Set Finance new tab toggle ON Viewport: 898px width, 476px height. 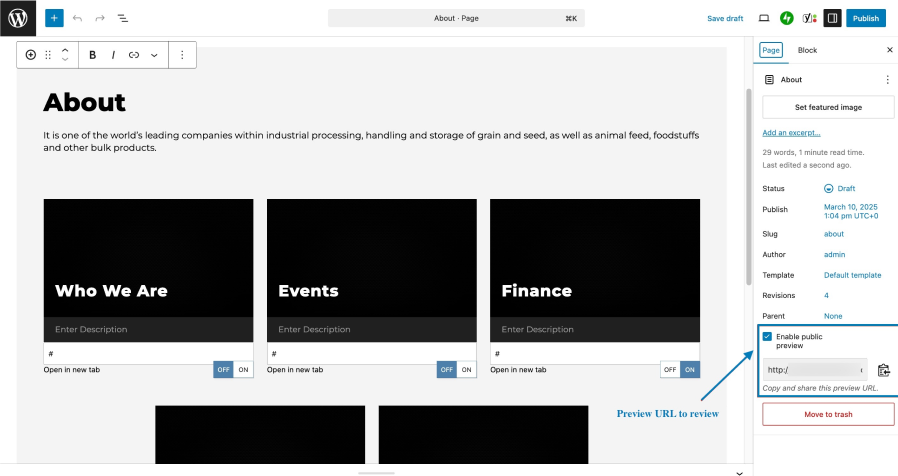(690, 369)
